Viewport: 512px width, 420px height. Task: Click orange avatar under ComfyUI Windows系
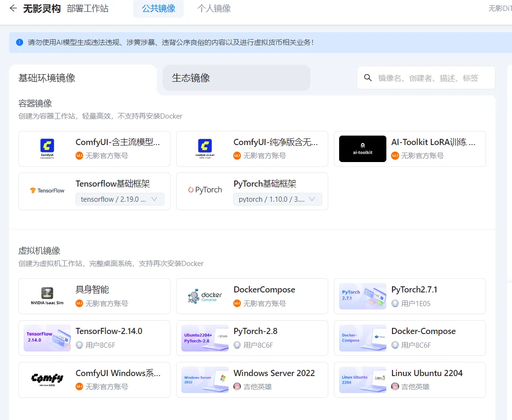pyautogui.click(x=79, y=386)
